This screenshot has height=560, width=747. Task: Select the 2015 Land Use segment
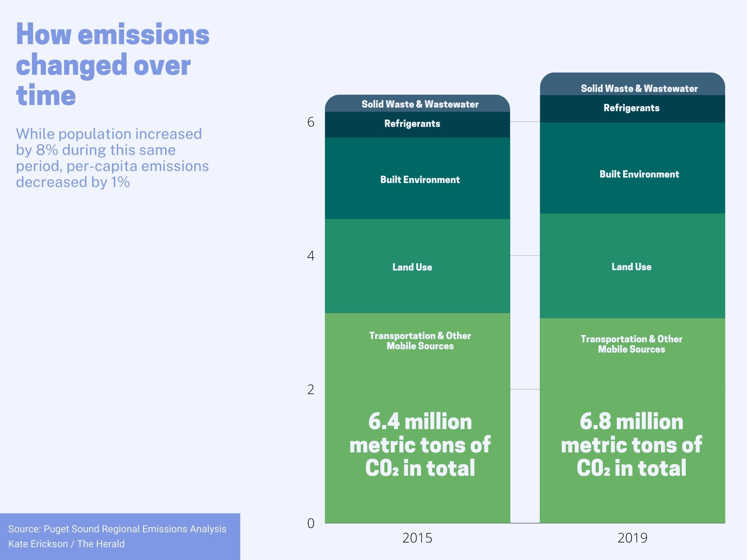click(412, 267)
